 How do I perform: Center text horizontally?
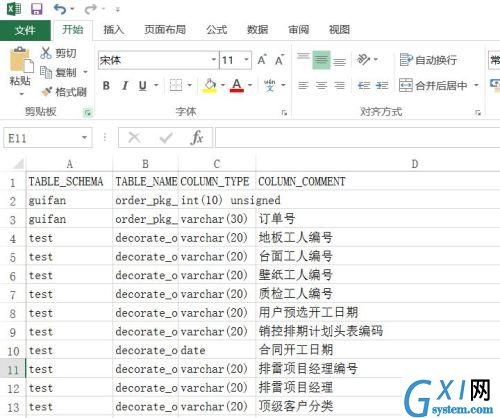321,86
